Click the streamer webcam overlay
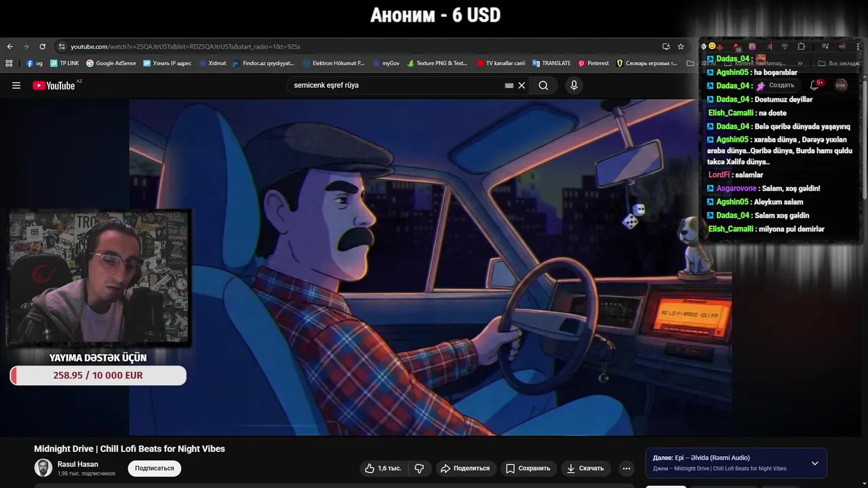Screen dimensions: 868x488 (x=98, y=277)
